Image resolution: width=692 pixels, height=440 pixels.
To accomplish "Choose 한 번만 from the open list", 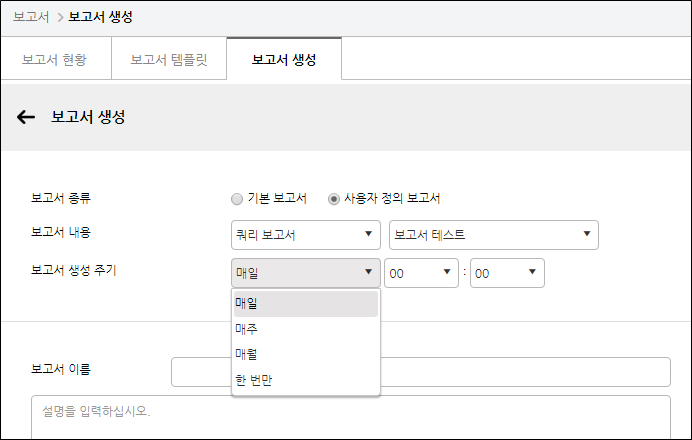I will 305,380.
